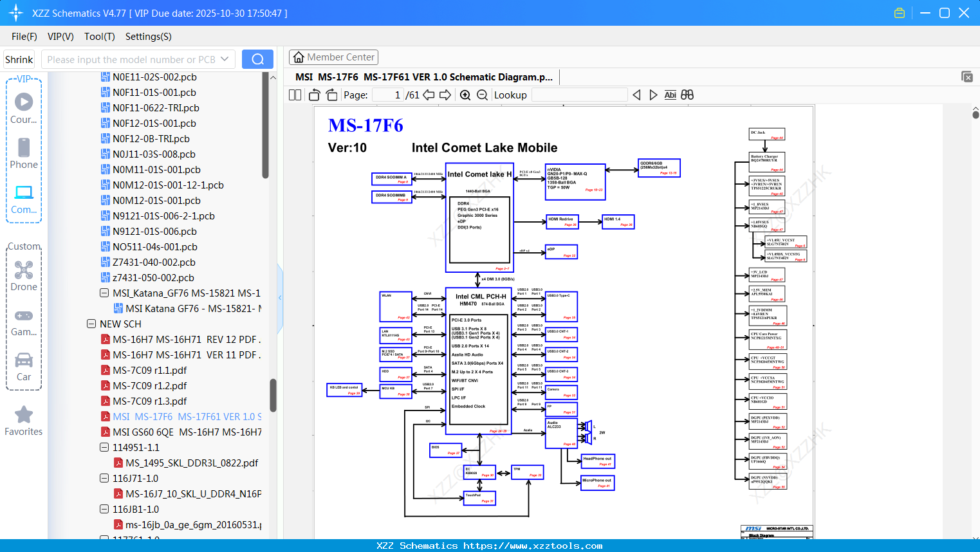The width and height of the screenshot is (980, 552).
Task: Open the VIP(V) menu
Action: pyautogui.click(x=60, y=37)
